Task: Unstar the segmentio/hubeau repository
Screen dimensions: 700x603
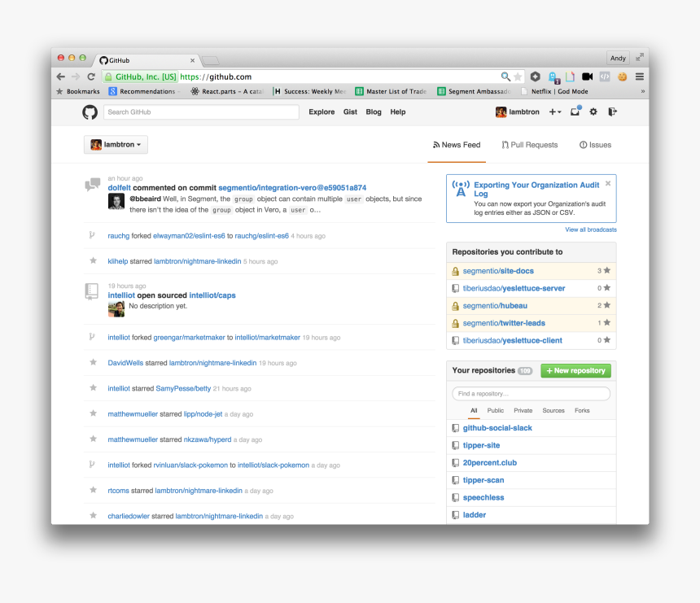Action: 606,305
